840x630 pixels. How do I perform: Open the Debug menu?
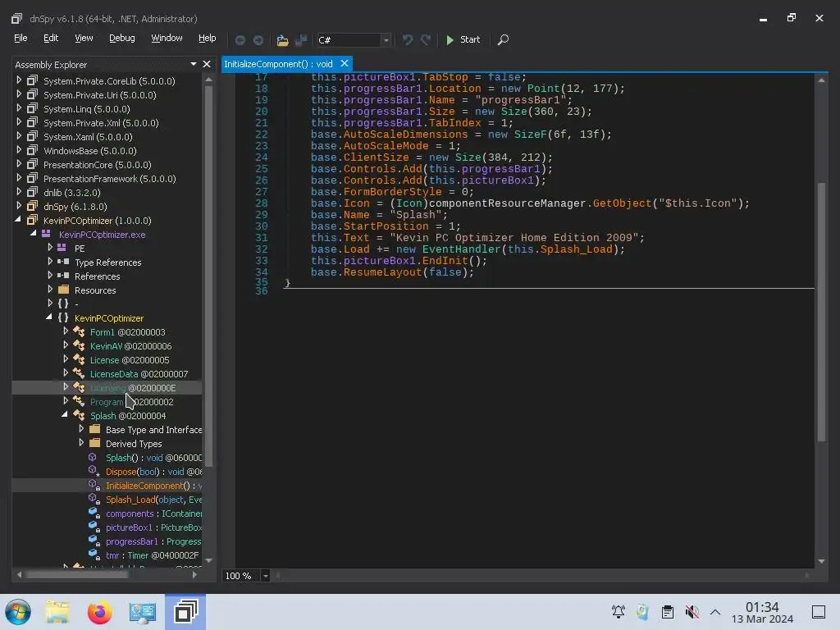coord(121,38)
